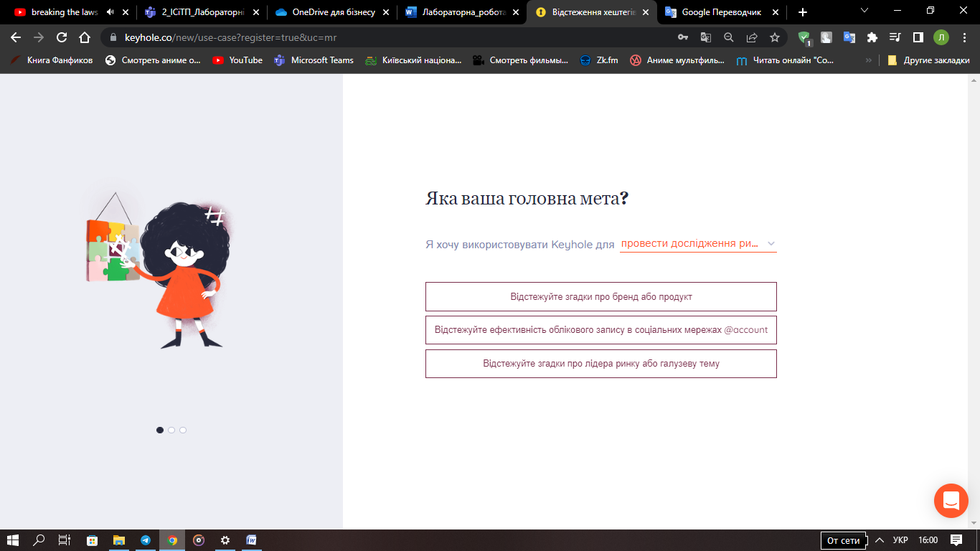Toggle the browser side panel
Image resolution: width=980 pixels, height=551 pixels.
pos(918,37)
